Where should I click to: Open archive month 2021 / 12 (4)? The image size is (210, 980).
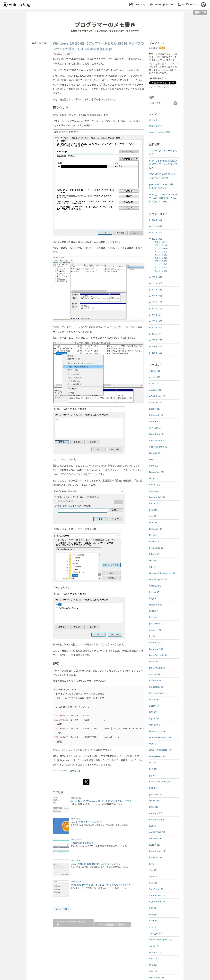pyautogui.click(x=161, y=242)
